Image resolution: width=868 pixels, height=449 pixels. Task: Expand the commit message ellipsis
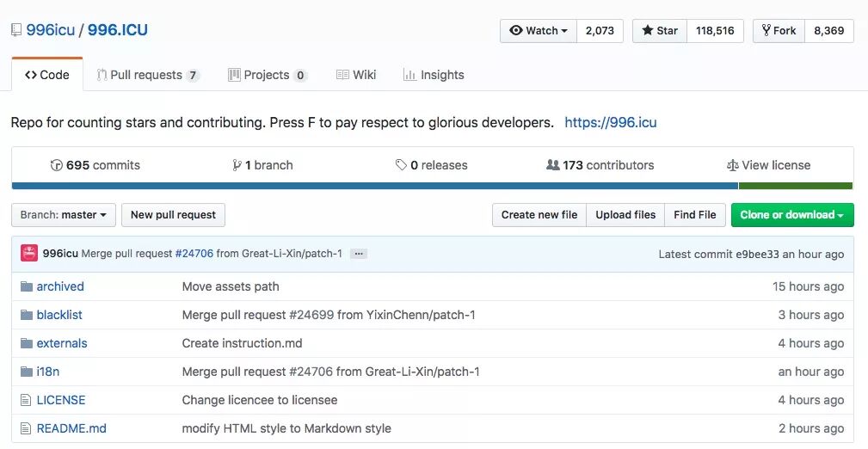click(359, 254)
